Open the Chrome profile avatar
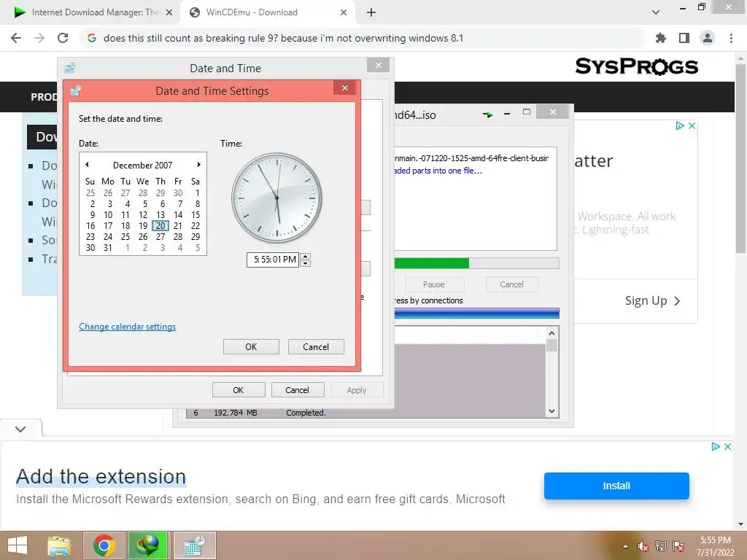Image resolution: width=747 pixels, height=560 pixels. 708,38
